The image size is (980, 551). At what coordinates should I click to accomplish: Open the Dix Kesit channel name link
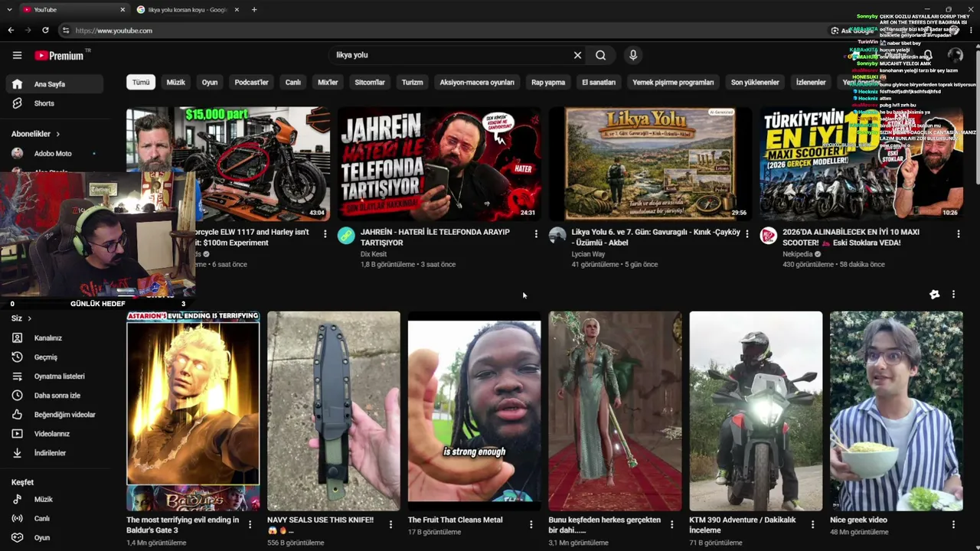tap(374, 253)
